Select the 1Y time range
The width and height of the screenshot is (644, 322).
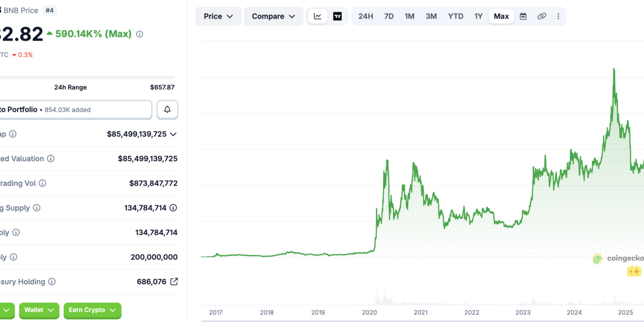[x=478, y=16]
